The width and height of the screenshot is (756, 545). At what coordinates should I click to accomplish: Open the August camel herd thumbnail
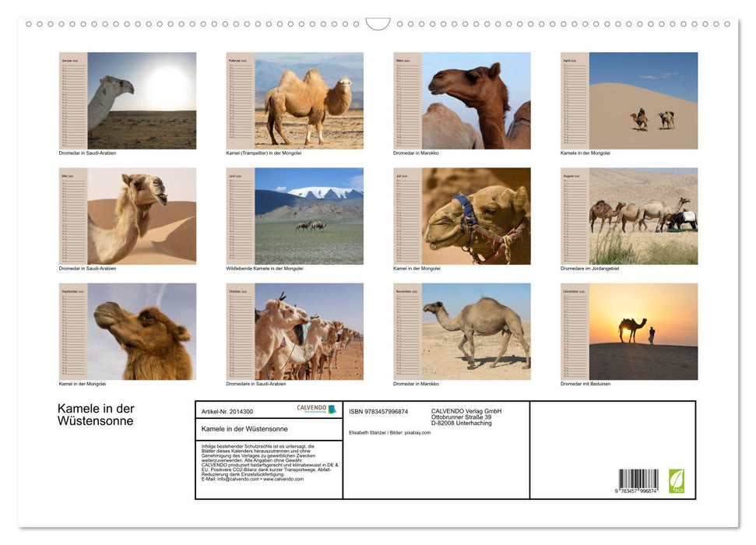[x=643, y=216]
